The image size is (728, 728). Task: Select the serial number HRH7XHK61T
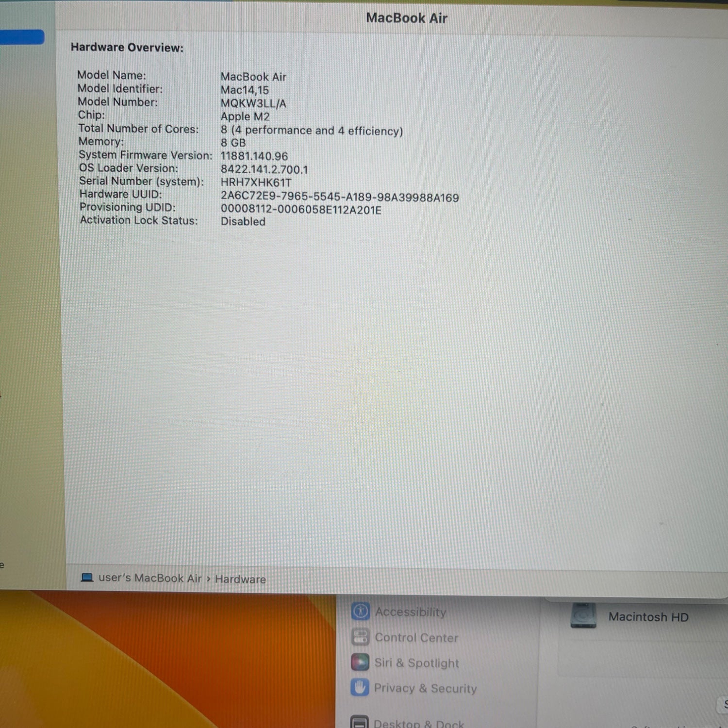point(256,182)
